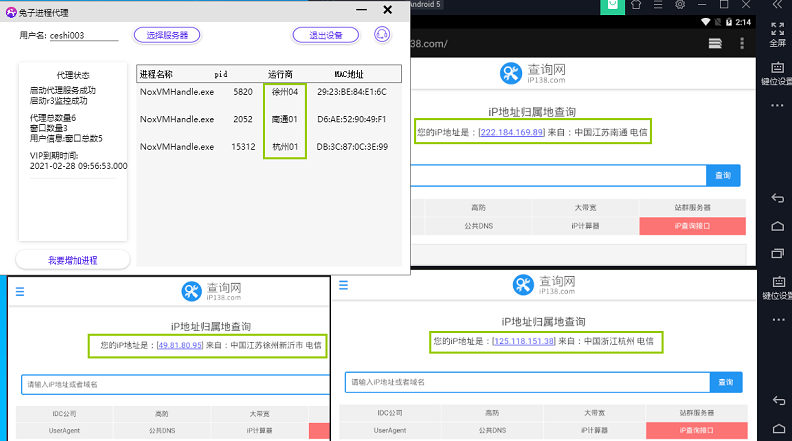The image size is (792, 441).
Task: Click the 选择服务器 button
Action: click(x=167, y=35)
